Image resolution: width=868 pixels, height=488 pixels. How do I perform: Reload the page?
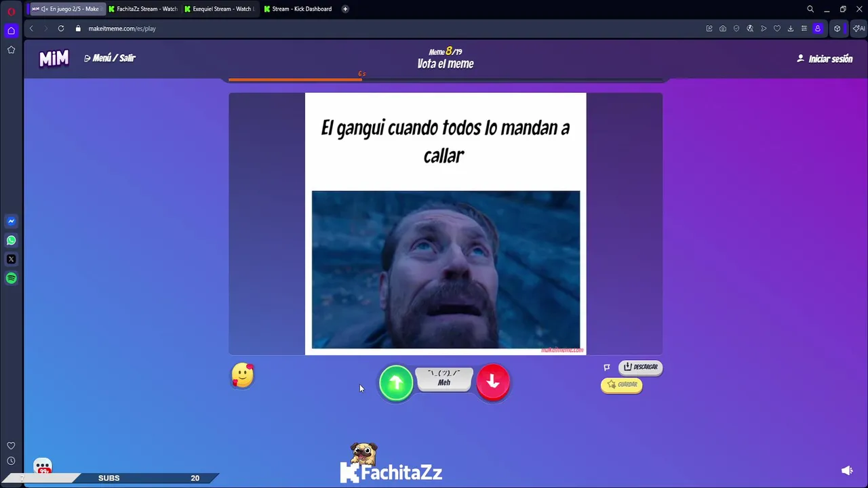pos(61,28)
